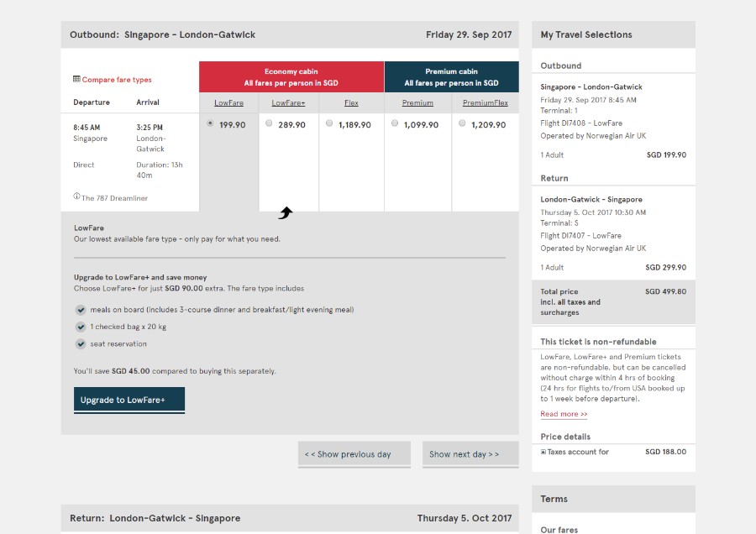Click the outbound SGD 199.90 price
The height and width of the screenshot is (534, 756).
[x=666, y=155]
